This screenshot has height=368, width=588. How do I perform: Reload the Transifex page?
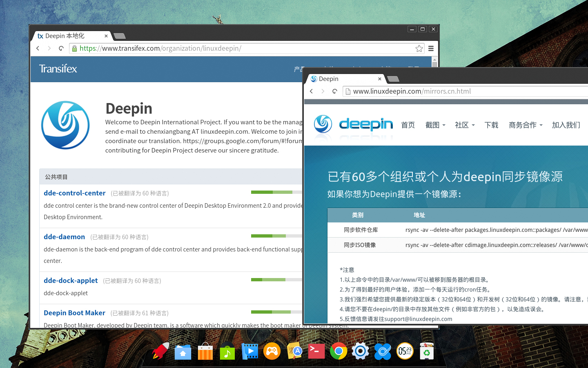tap(61, 48)
